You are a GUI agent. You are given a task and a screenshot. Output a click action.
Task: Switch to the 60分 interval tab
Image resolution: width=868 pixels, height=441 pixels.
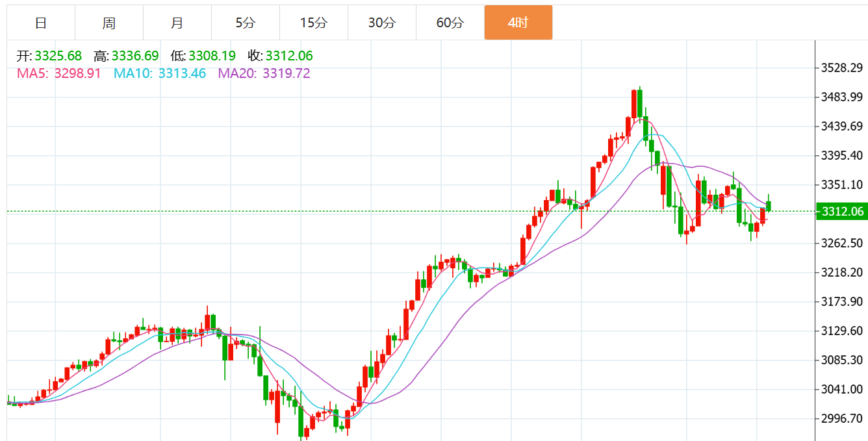[x=450, y=23]
